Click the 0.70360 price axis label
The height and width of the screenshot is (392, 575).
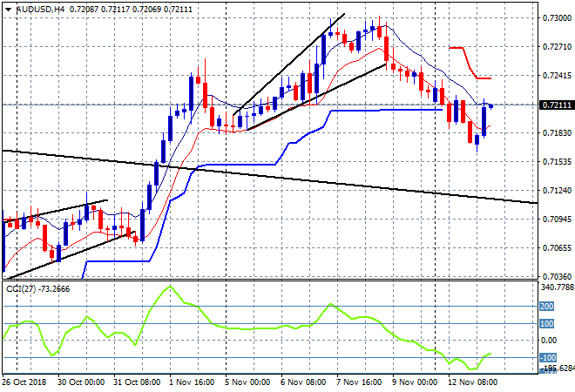coord(554,276)
